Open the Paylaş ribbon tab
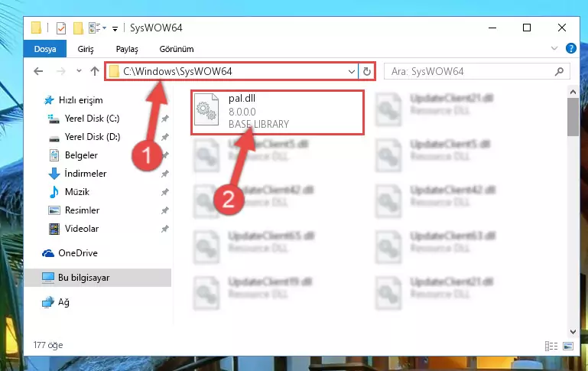 (127, 49)
